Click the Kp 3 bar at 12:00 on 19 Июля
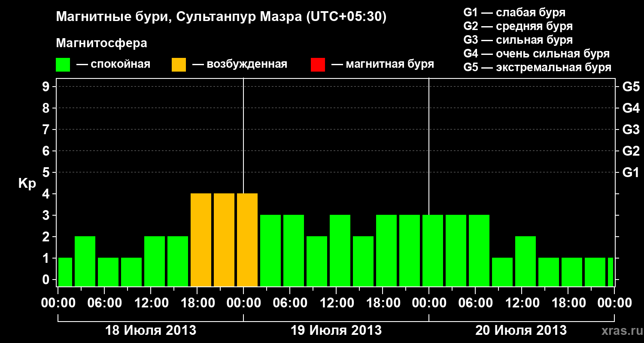Viewport: 644px width, 343px height. pyautogui.click(x=340, y=250)
